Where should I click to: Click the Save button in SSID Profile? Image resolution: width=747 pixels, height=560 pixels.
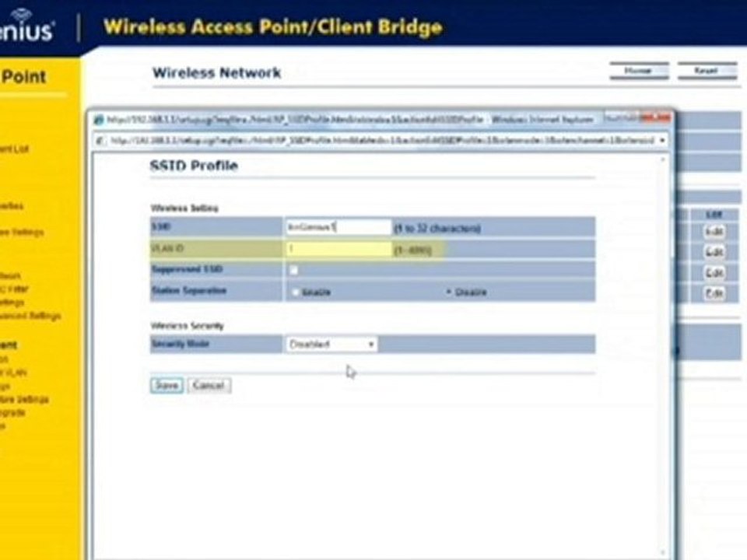point(167,385)
